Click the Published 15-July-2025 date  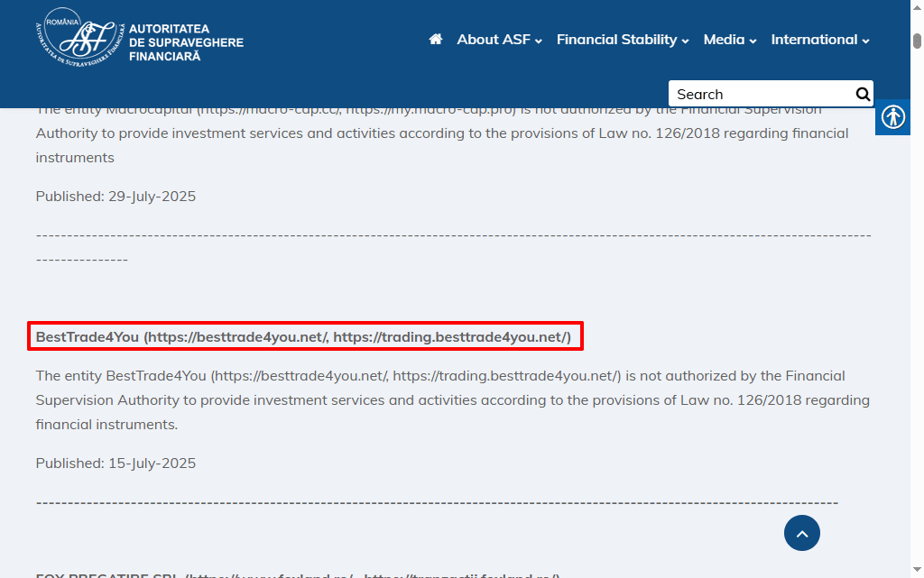pos(115,463)
